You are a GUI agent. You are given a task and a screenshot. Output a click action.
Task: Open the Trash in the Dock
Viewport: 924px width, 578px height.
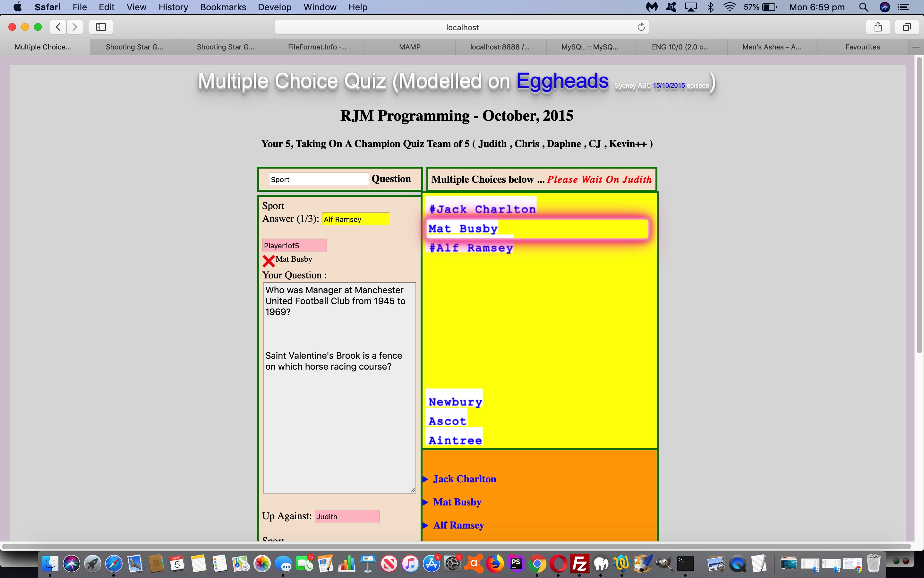click(x=873, y=563)
